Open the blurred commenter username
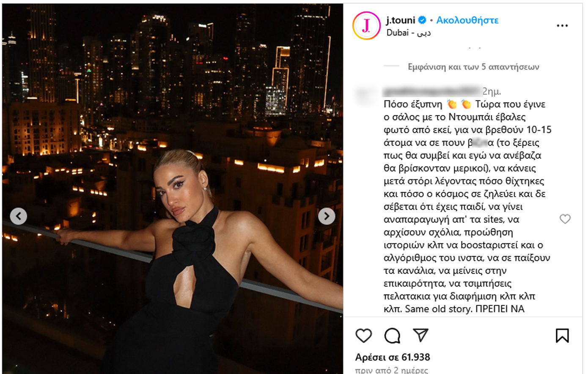Viewport: 588px width, 374px height. tap(432, 91)
